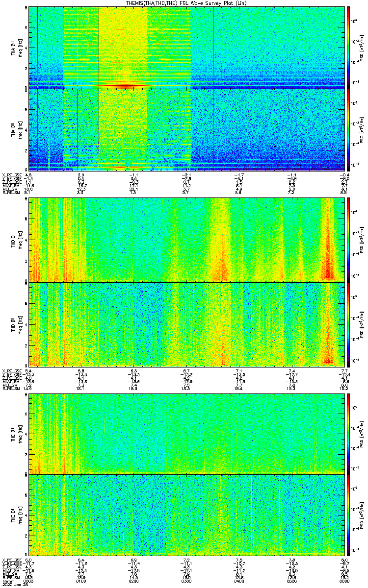Click the THD B⊥ spectrogram color bar

point(348,239)
